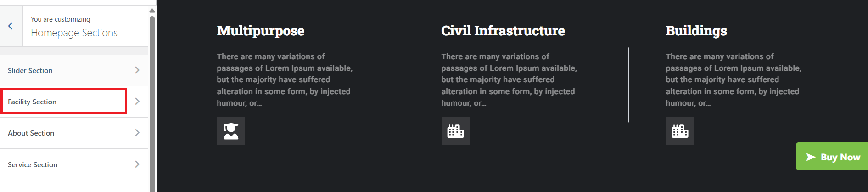Image resolution: width=868 pixels, height=192 pixels.
Task: Click the Homepage Sections panel title
Action: point(74,33)
